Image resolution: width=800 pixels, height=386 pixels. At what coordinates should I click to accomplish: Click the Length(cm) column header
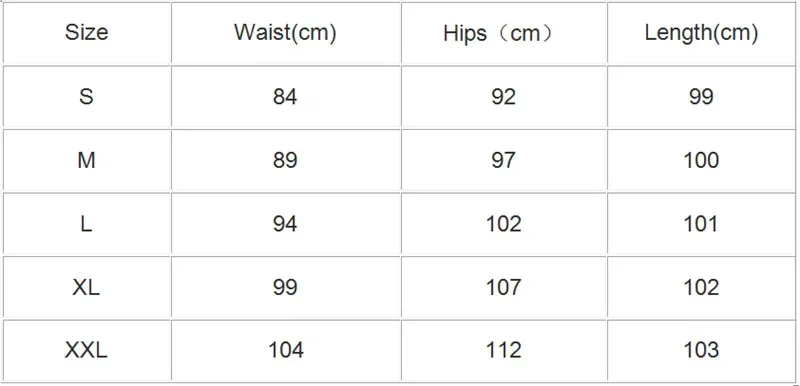[701, 33]
